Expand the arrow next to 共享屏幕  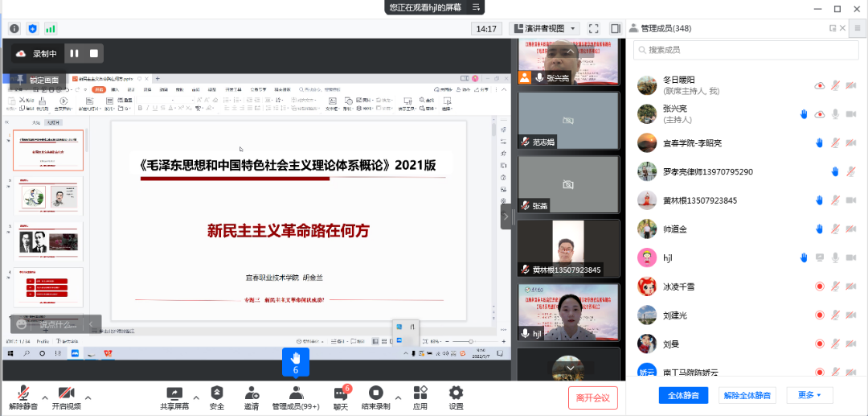pos(196,397)
